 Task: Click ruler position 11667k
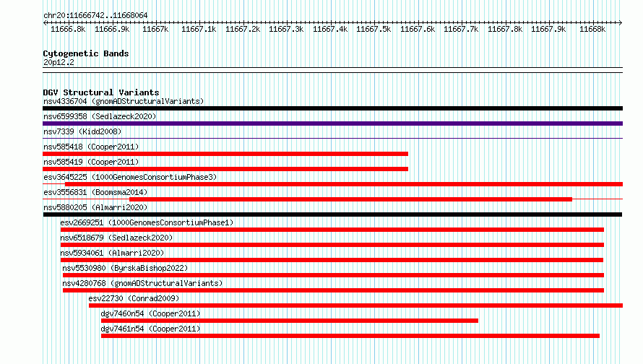click(155, 29)
